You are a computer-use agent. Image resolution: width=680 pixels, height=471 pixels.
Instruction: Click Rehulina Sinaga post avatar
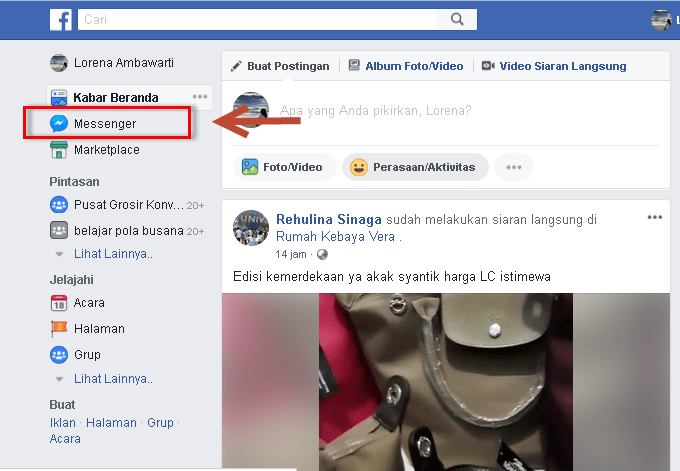coord(251,228)
